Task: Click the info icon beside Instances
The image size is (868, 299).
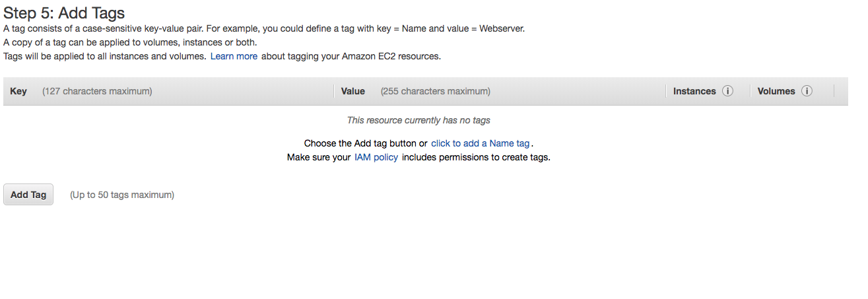Action: click(727, 91)
